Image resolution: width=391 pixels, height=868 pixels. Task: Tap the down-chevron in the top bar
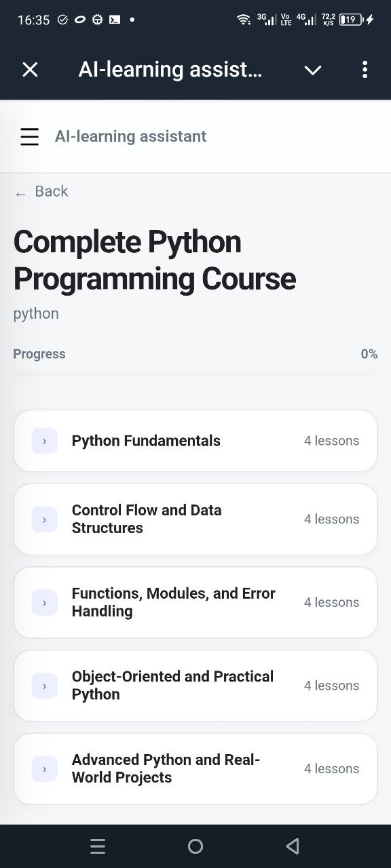(313, 70)
